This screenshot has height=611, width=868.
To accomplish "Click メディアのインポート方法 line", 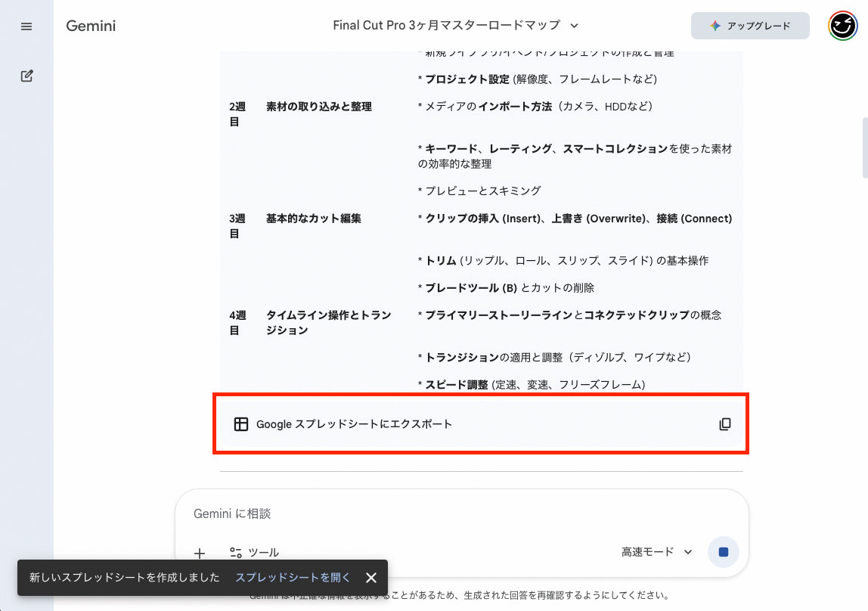I will pyautogui.click(x=535, y=107).
